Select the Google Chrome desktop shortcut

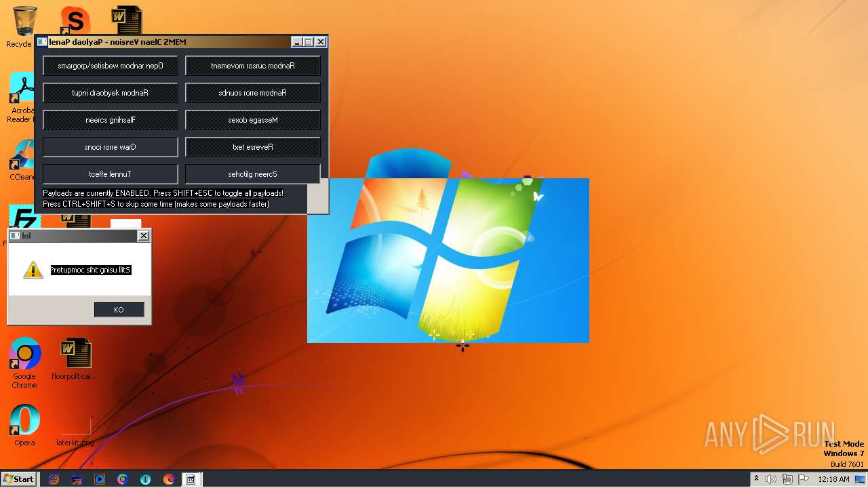pyautogui.click(x=24, y=363)
